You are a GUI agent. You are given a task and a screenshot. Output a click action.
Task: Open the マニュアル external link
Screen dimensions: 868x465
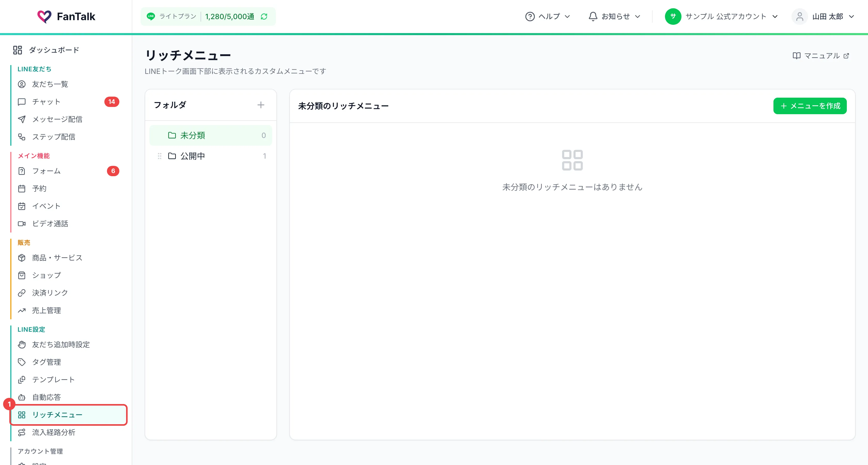(x=821, y=56)
